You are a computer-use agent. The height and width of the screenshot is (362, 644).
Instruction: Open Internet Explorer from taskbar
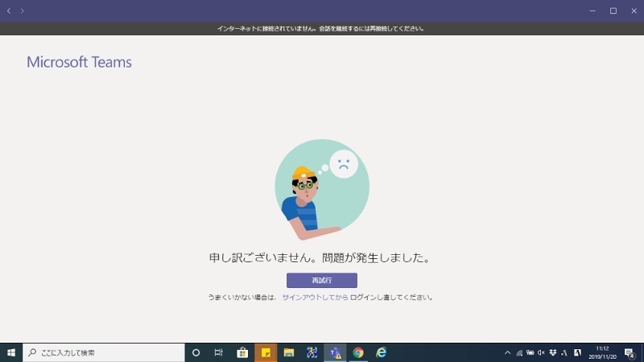[382, 352]
